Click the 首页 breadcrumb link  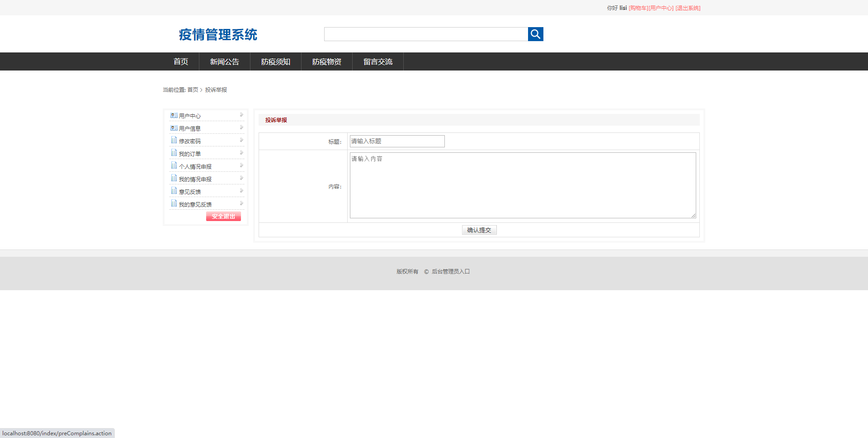193,90
